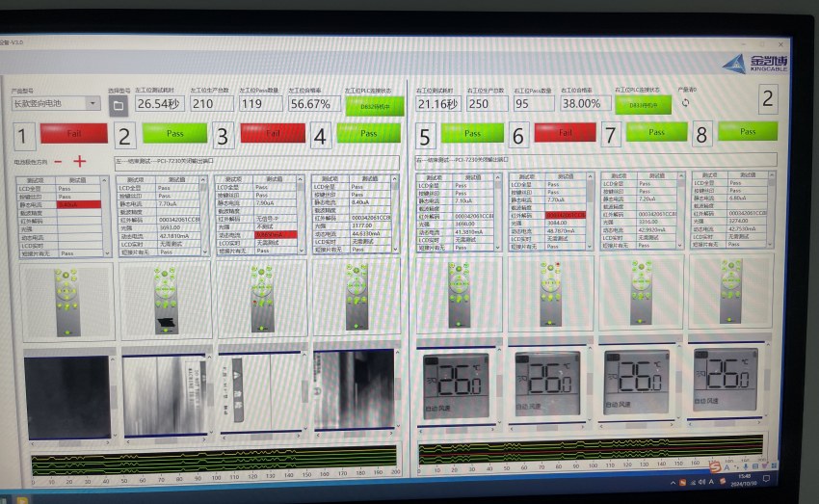Click the station 6 remote control camera image

coord(550,294)
